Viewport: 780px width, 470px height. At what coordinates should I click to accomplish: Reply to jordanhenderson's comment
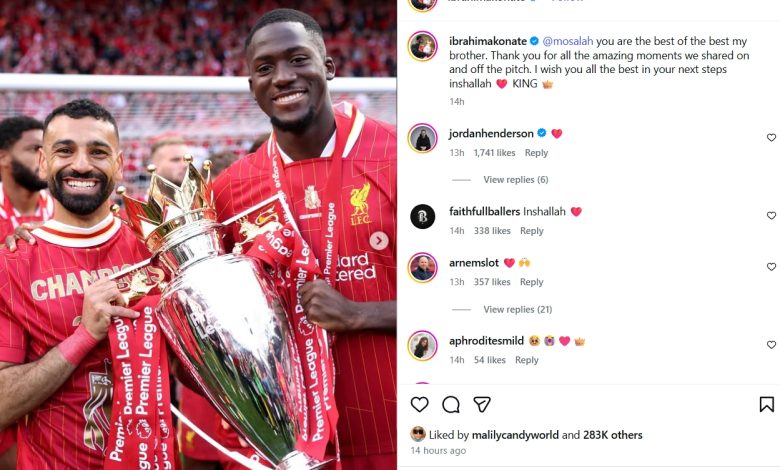coord(536,153)
